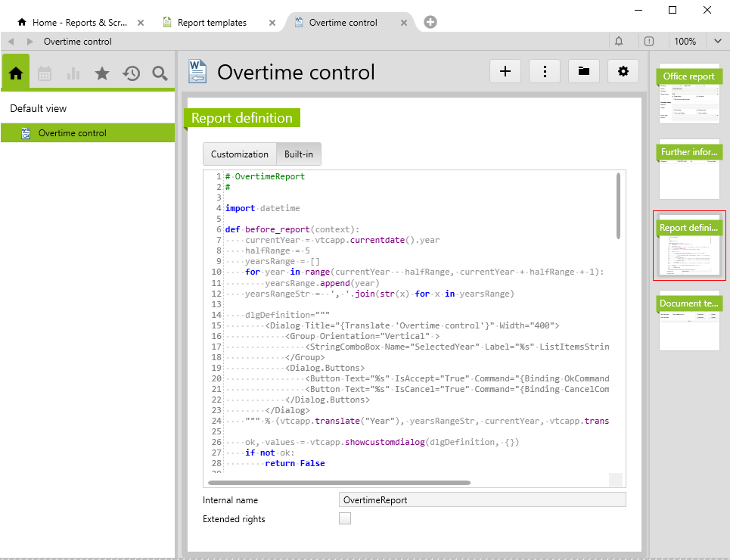Viewport: 730px width, 560px height.
Task: Click the horizontal scrollbar of code editor
Action: [x=339, y=482]
